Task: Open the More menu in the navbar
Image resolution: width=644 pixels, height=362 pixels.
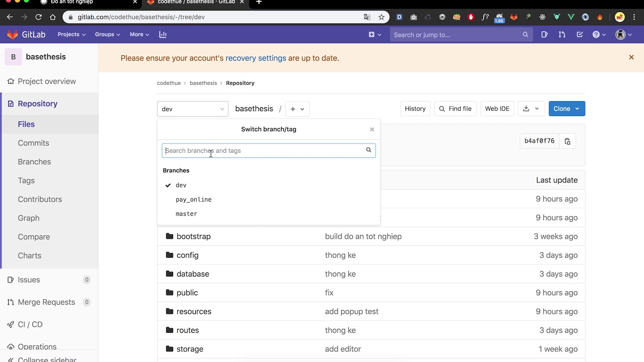Action: pyautogui.click(x=139, y=34)
